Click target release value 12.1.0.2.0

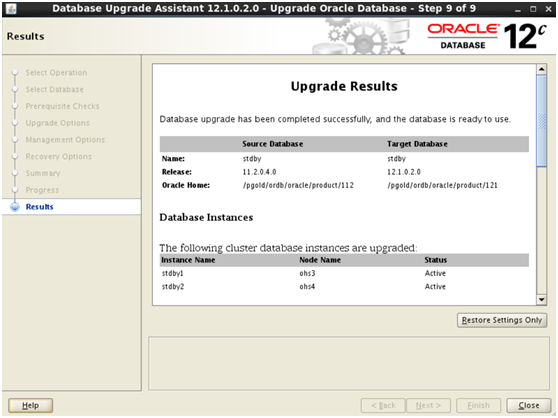click(x=404, y=172)
